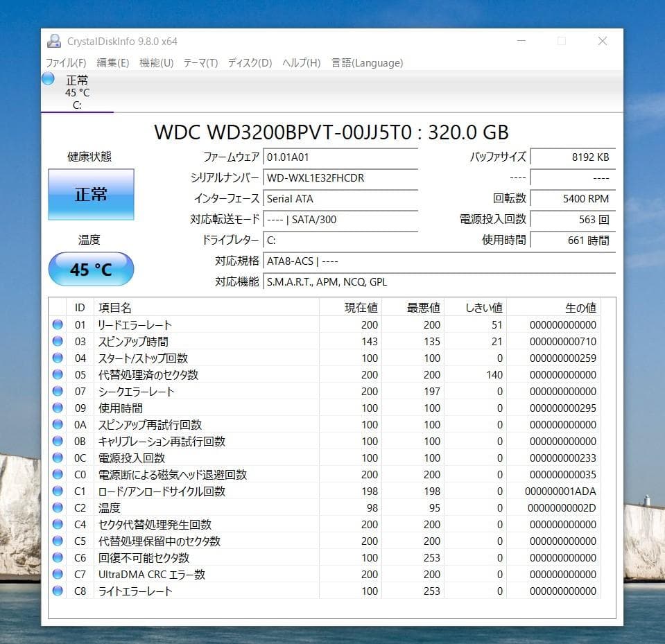Click the status orb for row C6 回復不可能セクタ数

58,557
